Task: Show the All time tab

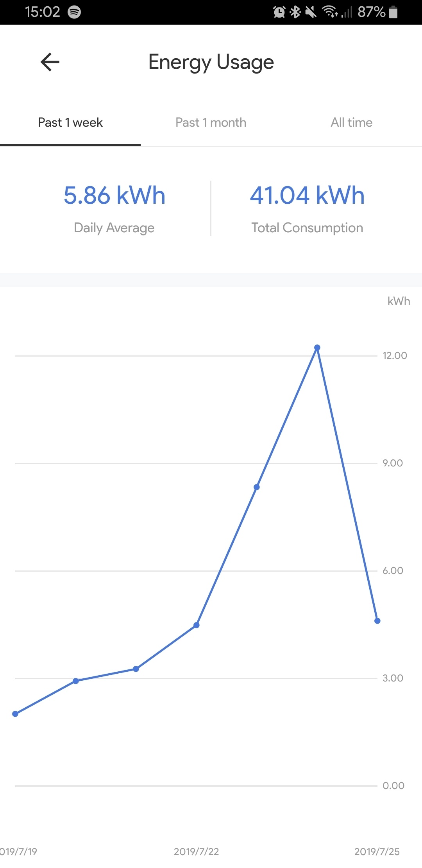Action: tap(352, 123)
